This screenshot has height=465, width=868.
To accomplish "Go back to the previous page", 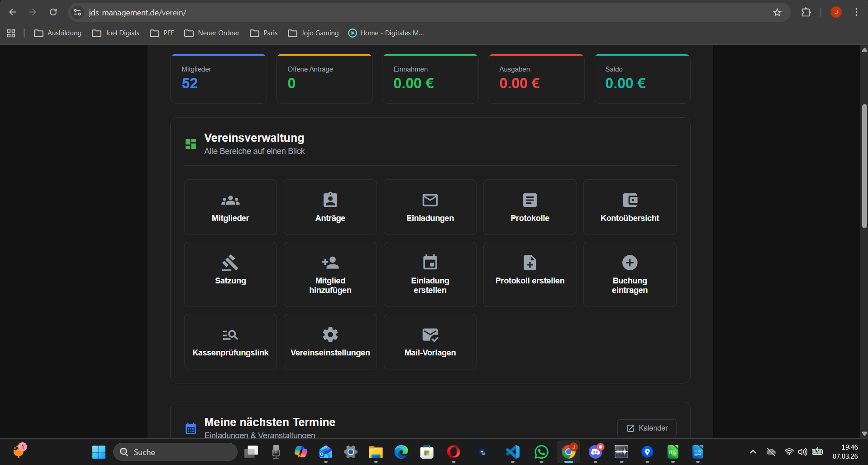I will (12, 12).
